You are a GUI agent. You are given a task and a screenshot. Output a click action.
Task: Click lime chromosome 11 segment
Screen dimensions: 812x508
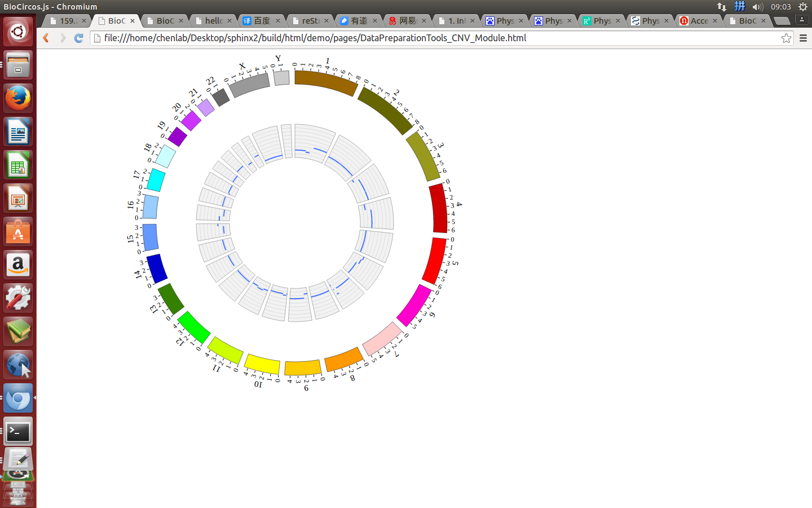226,350
